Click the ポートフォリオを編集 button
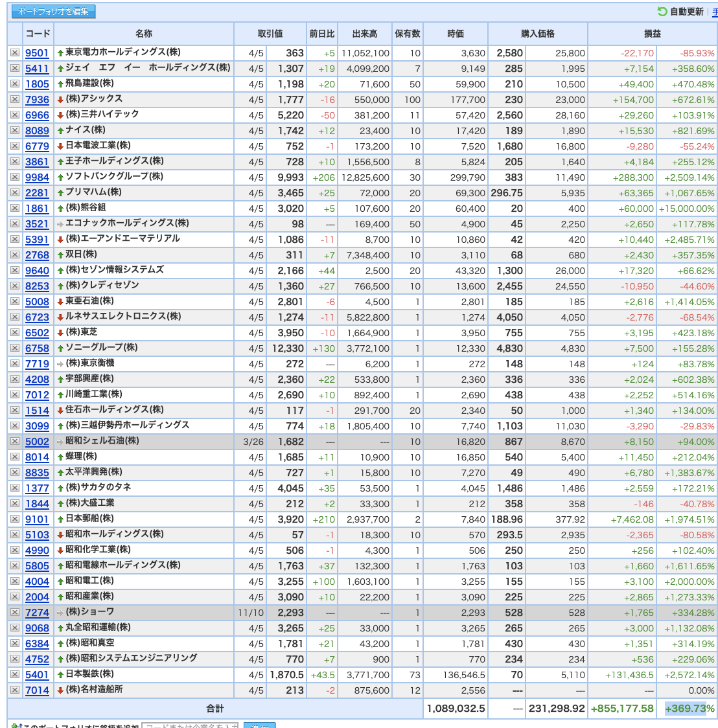The height and width of the screenshot is (728, 718). [x=53, y=12]
